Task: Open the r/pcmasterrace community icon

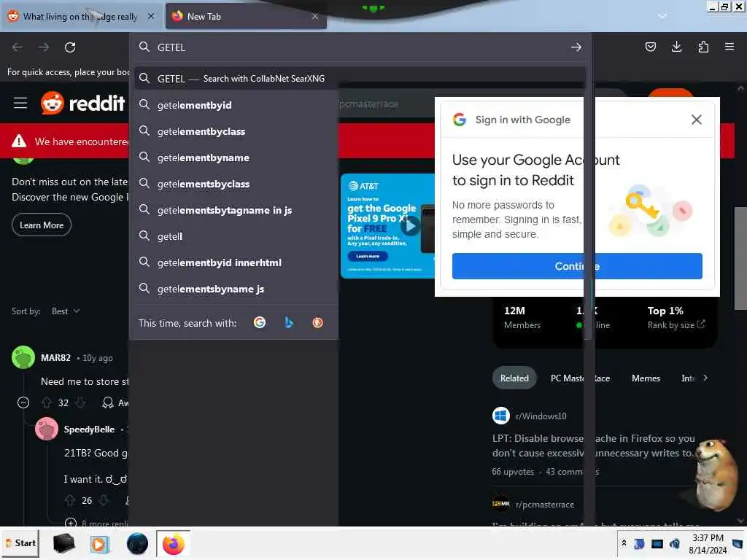Action: pyautogui.click(x=500, y=504)
